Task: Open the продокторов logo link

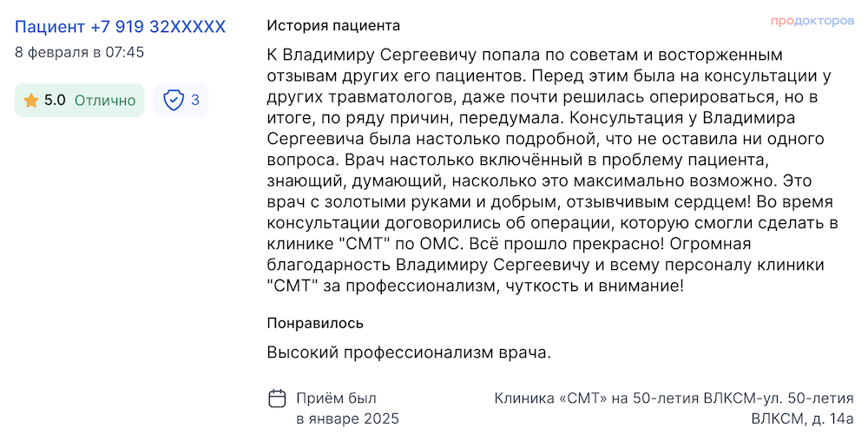Action: (x=812, y=21)
